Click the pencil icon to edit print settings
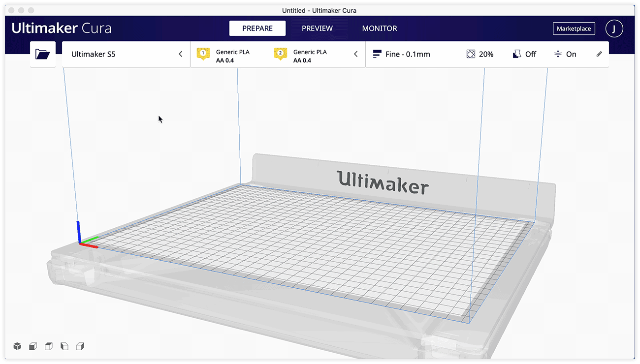640x364 pixels. [599, 54]
